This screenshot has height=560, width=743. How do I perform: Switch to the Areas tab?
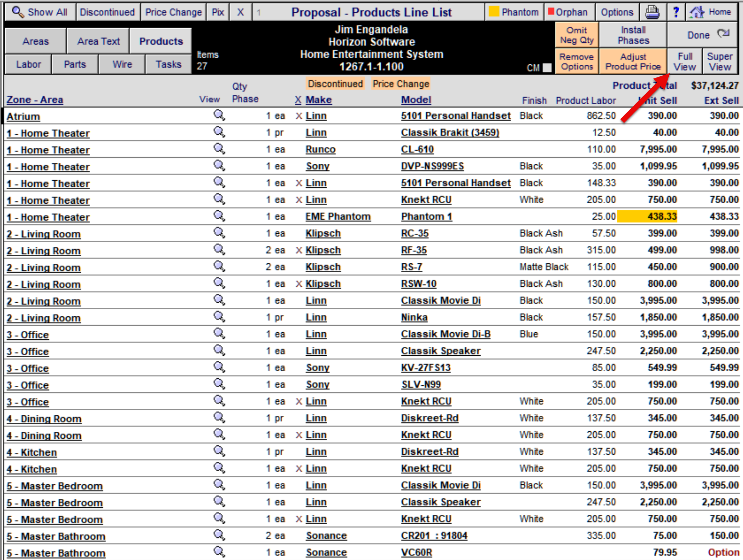pyautogui.click(x=35, y=41)
